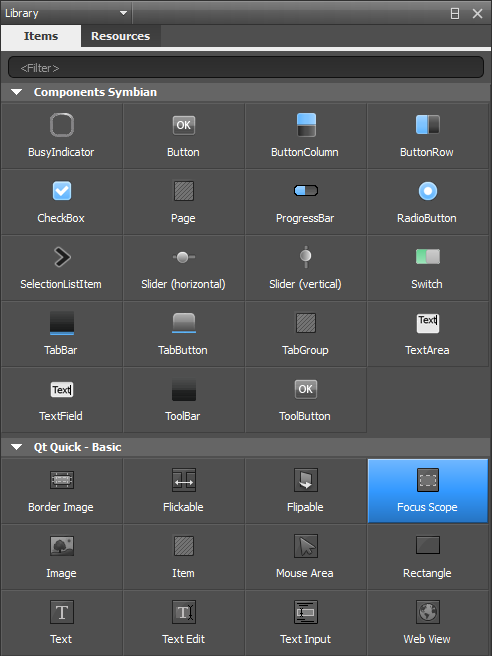Viewport: 492px width, 656px height.
Task: Pick the Web View item
Action: (428, 623)
